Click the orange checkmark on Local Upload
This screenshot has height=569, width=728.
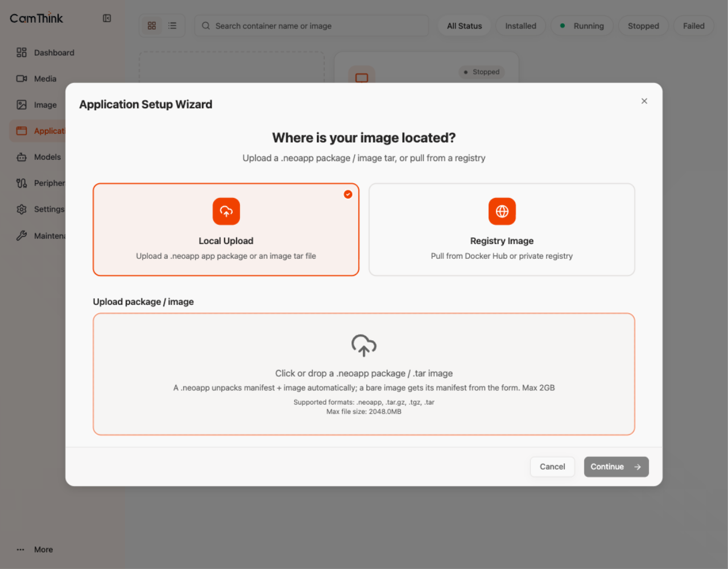(348, 194)
